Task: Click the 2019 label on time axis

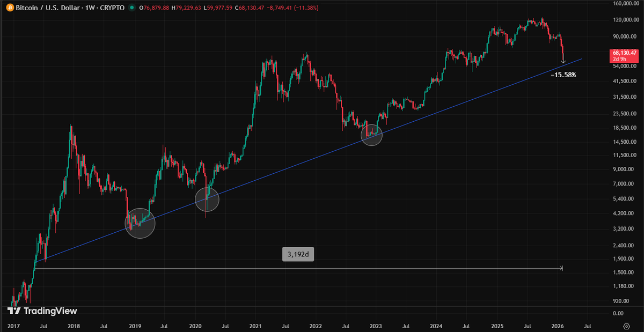Action: pos(135,326)
